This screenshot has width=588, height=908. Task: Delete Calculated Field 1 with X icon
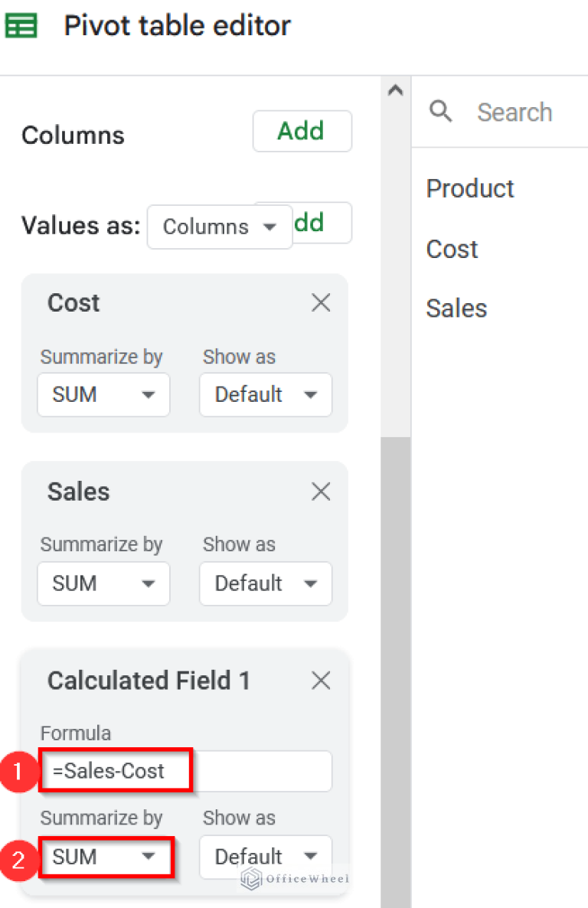[321, 681]
